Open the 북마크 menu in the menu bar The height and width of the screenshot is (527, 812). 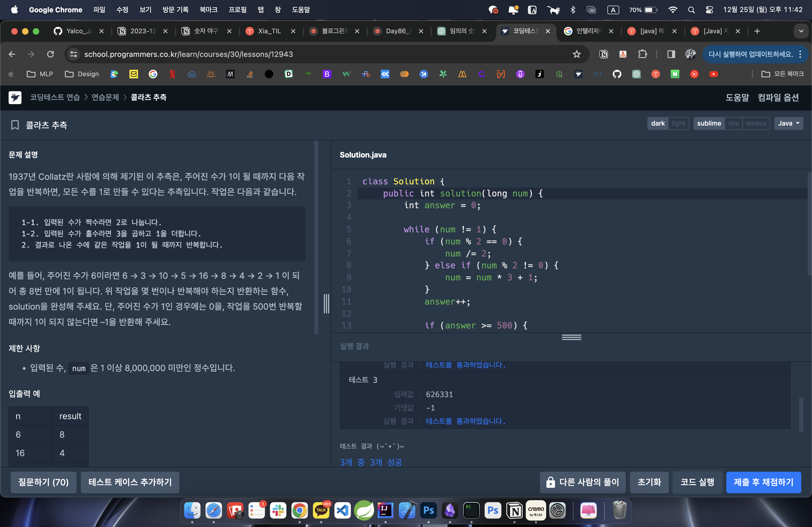[x=208, y=10]
